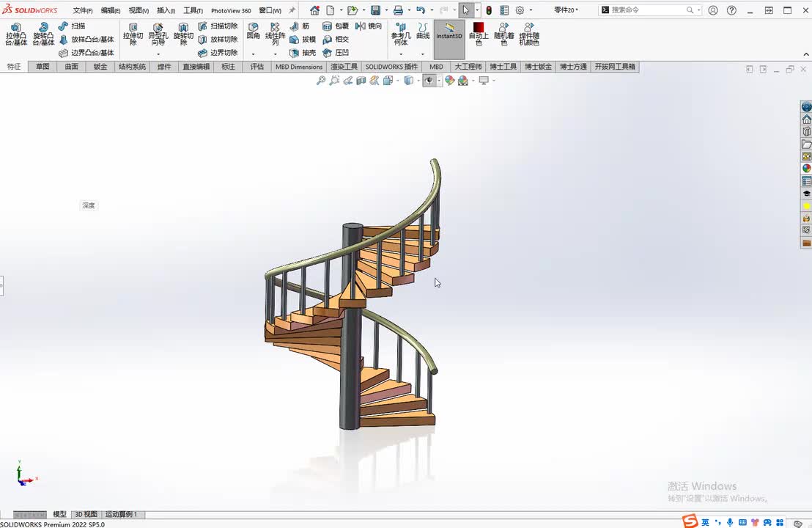Open the PhotoView 360 menu

point(231,10)
